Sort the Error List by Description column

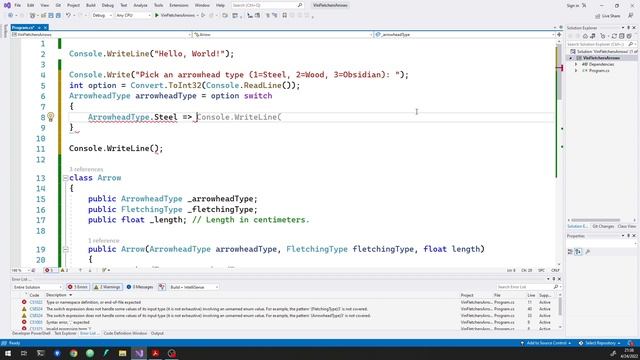[56, 295]
